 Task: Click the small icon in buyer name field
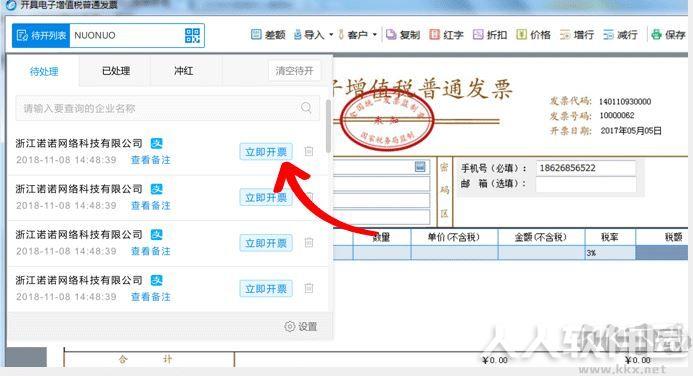coord(420,167)
